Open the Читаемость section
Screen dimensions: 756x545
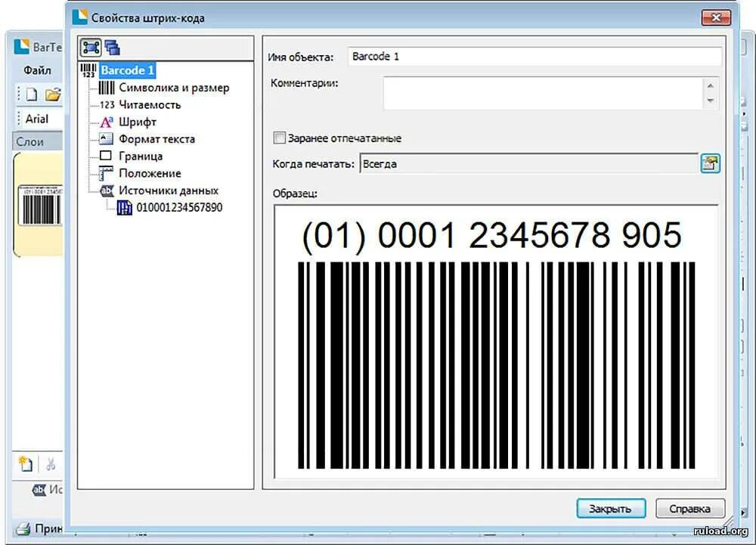coord(150,104)
